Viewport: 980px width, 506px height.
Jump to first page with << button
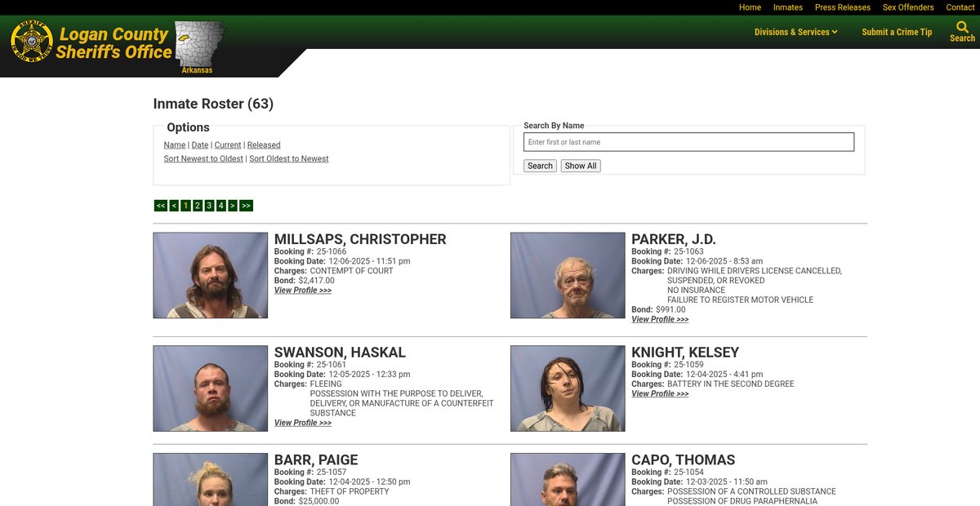(161, 206)
